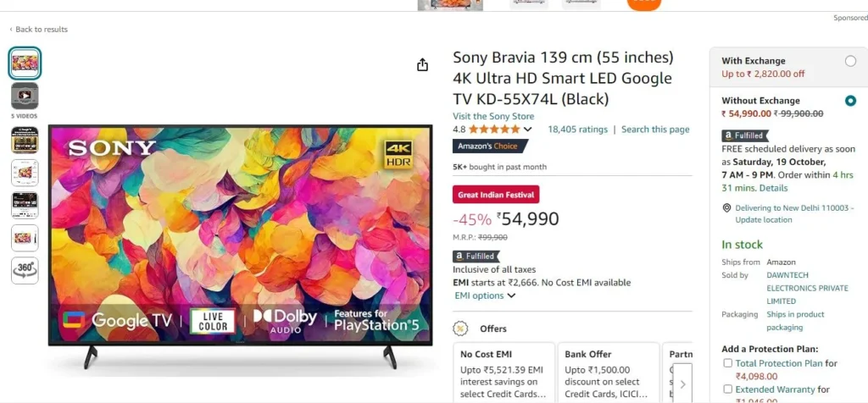Open the Update location link
868x403 pixels.
[x=764, y=220]
